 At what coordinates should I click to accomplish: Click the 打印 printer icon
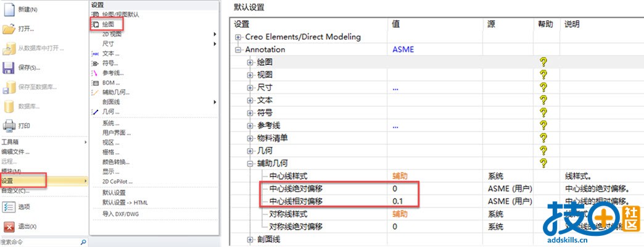click(x=9, y=125)
